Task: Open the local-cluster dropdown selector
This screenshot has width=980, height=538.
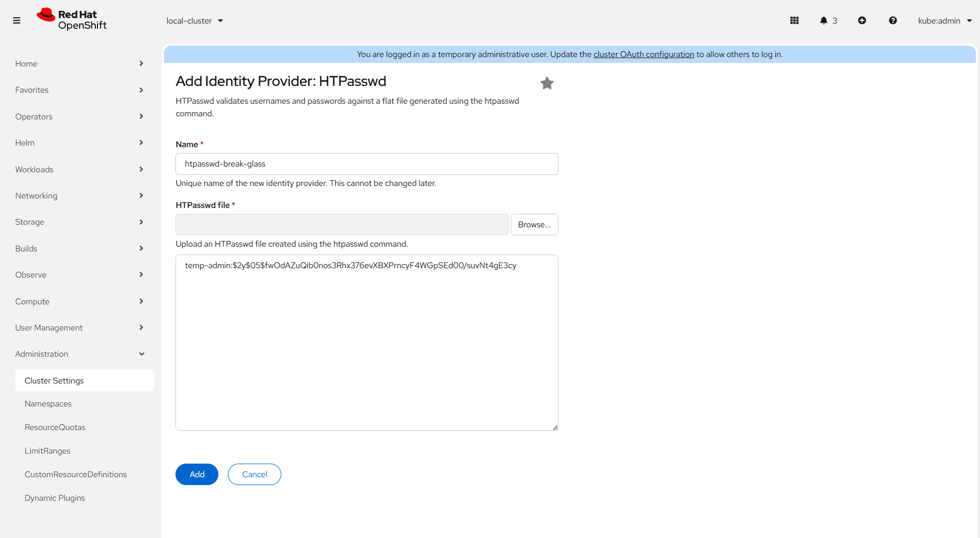Action: (194, 21)
